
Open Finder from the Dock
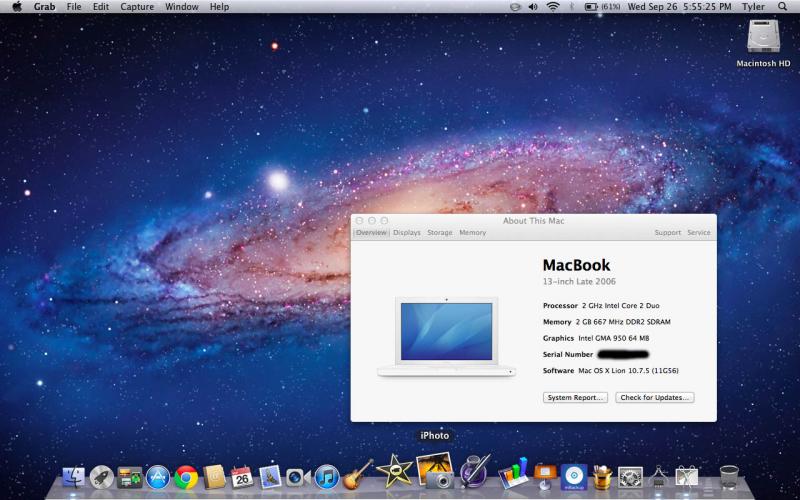(x=73, y=477)
